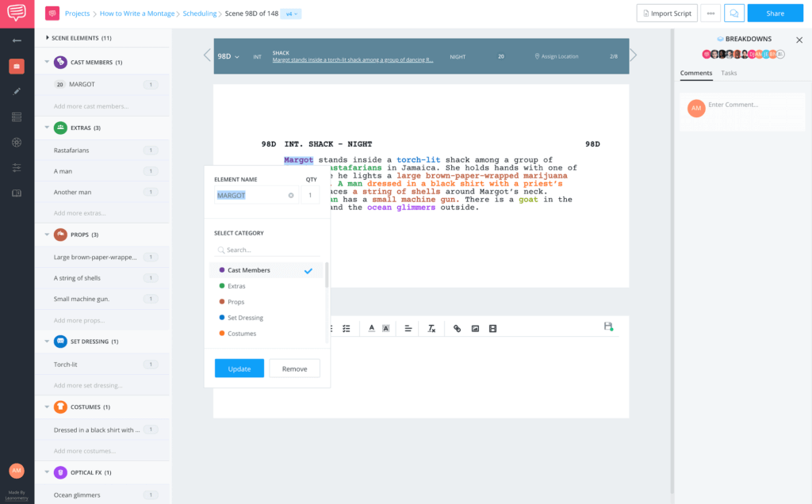Viewport: 812px width, 504px height.
Task: Open the Comments tab in Breakdowns panel
Action: (x=695, y=73)
